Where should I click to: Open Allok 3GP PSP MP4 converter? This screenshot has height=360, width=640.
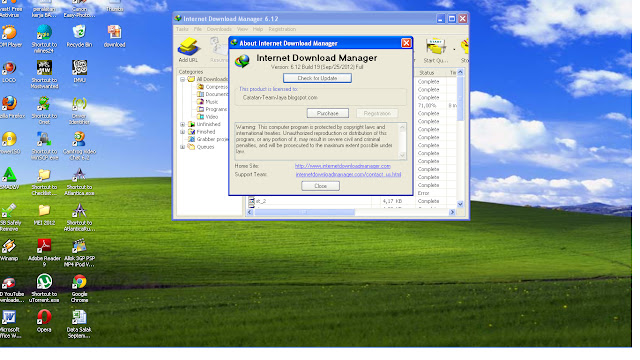coord(79,246)
